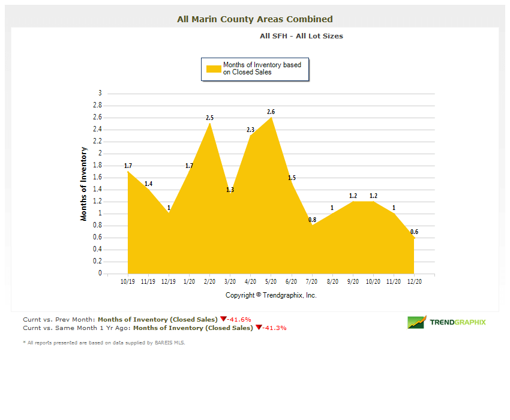The height and width of the screenshot is (420, 510).
Task: Click the Copyright Trendgraphix, Inc. text
Action: [271, 295]
